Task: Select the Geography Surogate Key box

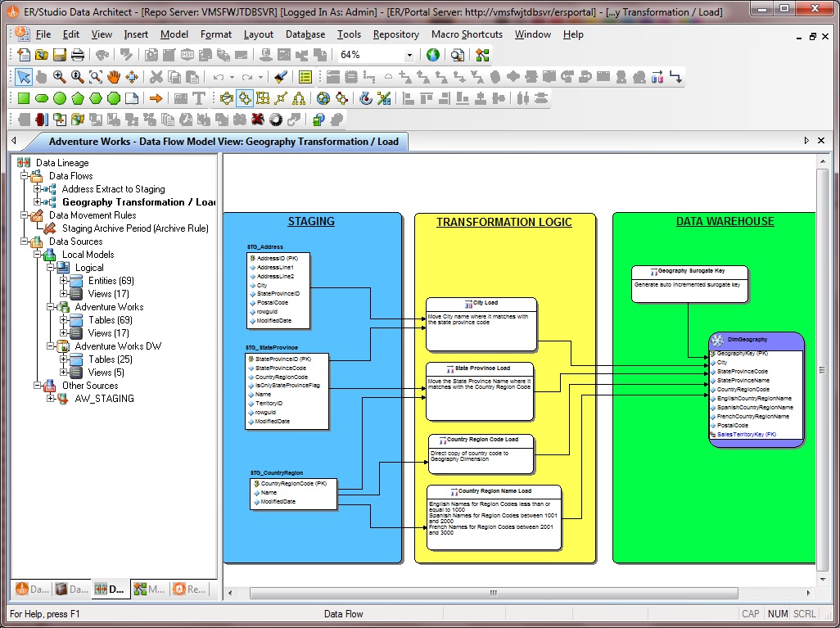Action: 689,284
